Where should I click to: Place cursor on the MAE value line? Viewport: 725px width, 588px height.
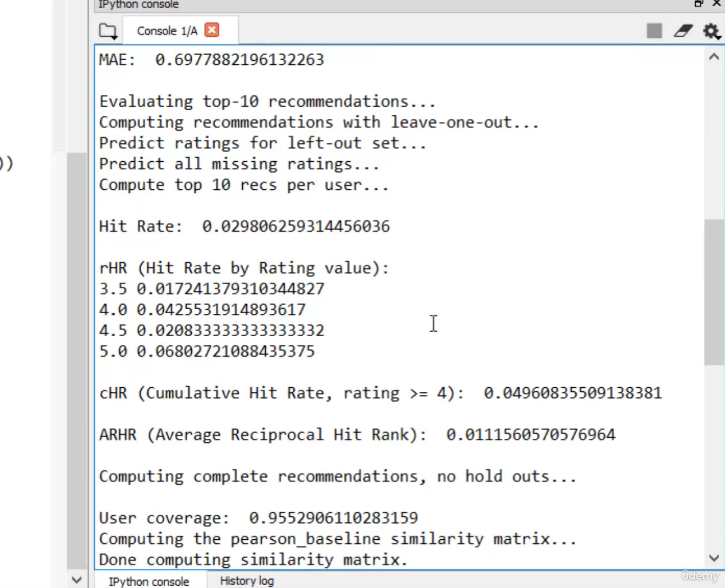click(x=239, y=60)
